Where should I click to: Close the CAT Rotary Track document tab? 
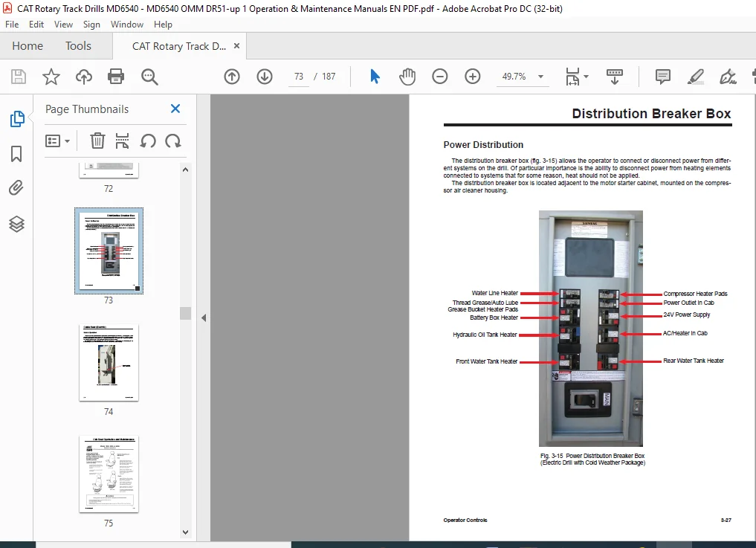point(236,46)
